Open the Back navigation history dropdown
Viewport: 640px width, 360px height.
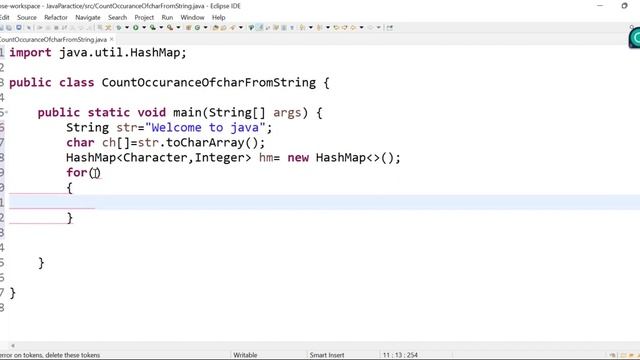click(361, 28)
